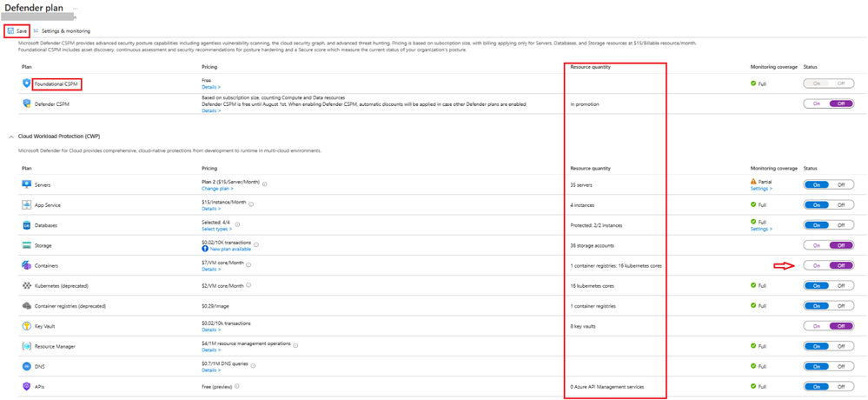Click the Kubernetes (deprecated) plan icon
868x400 pixels.
pyautogui.click(x=27, y=286)
